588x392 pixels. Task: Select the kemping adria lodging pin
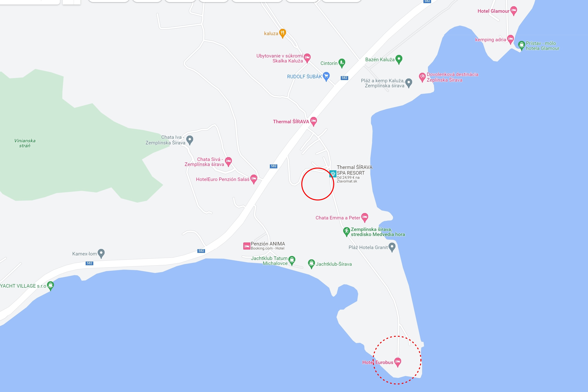click(510, 39)
